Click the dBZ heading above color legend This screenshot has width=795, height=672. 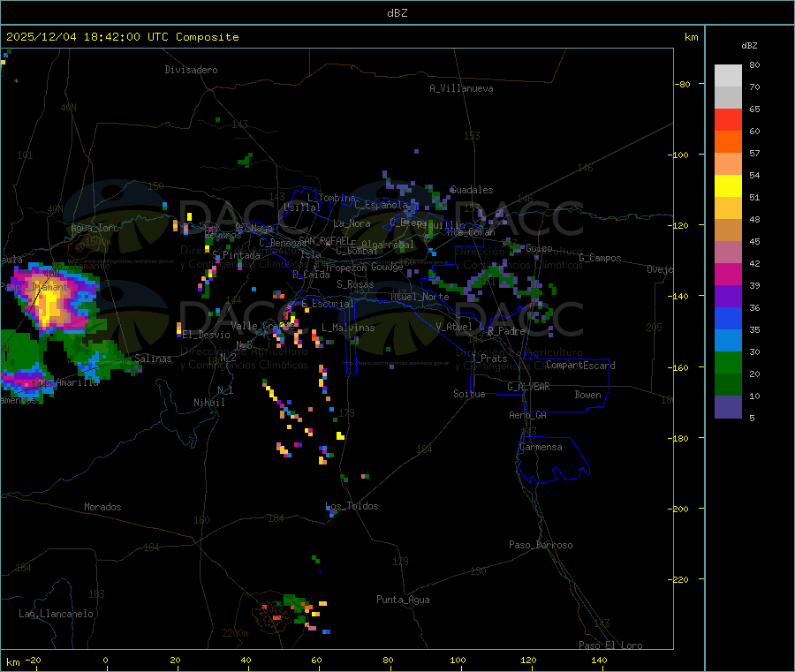[x=749, y=46]
